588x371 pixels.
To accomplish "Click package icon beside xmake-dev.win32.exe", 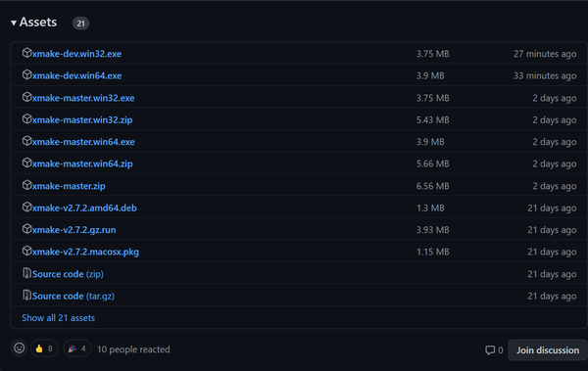I will point(26,53).
